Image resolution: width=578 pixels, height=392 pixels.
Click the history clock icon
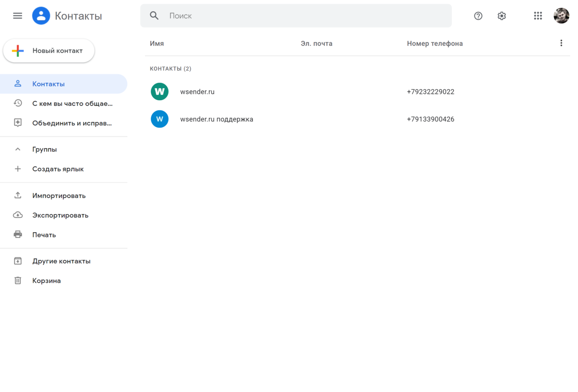point(18,103)
